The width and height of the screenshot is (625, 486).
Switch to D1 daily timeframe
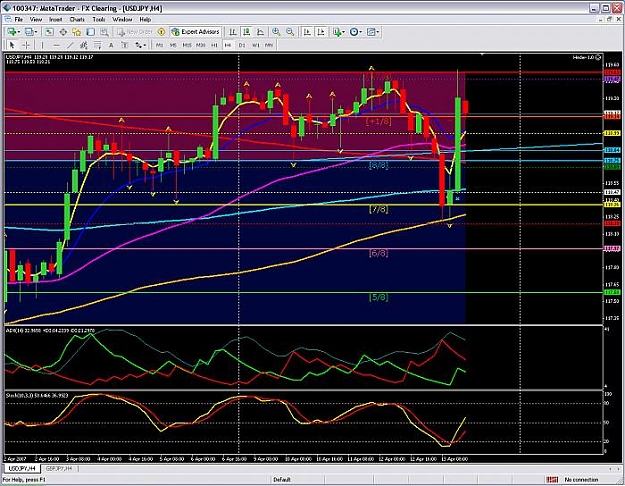coord(242,45)
